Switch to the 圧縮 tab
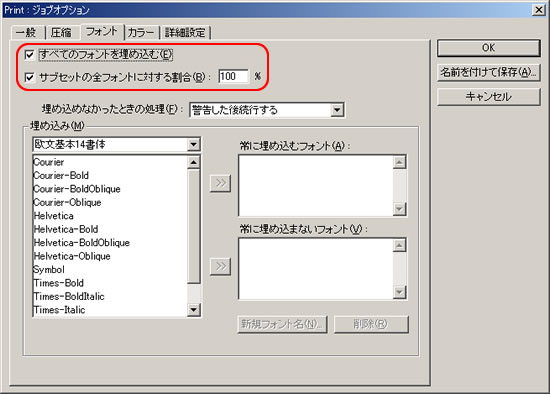This screenshot has width=550, height=394. tap(61, 33)
